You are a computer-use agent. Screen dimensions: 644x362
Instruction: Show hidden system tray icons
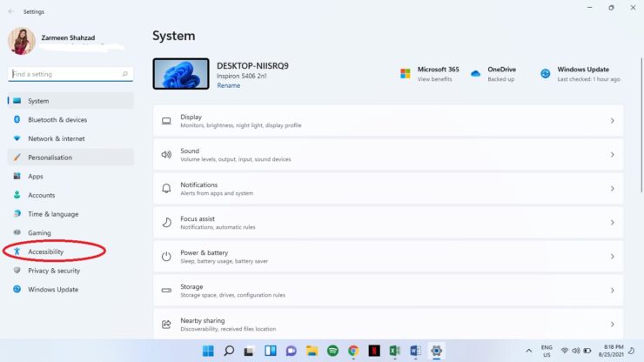click(x=528, y=351)
